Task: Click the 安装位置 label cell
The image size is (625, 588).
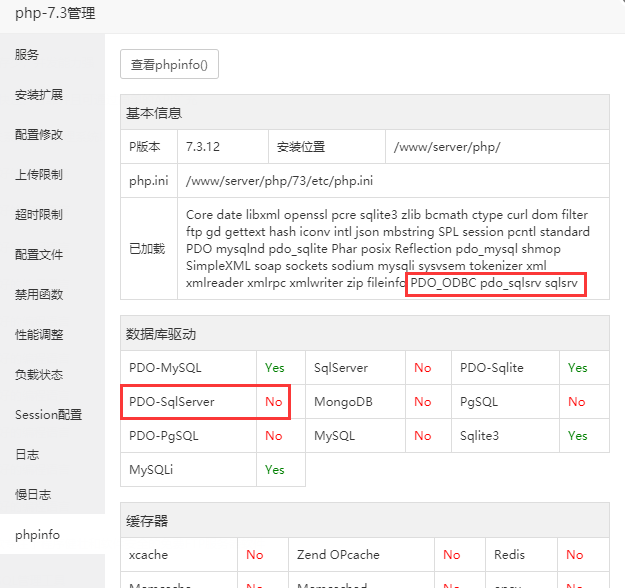Action: coord(327,147)
